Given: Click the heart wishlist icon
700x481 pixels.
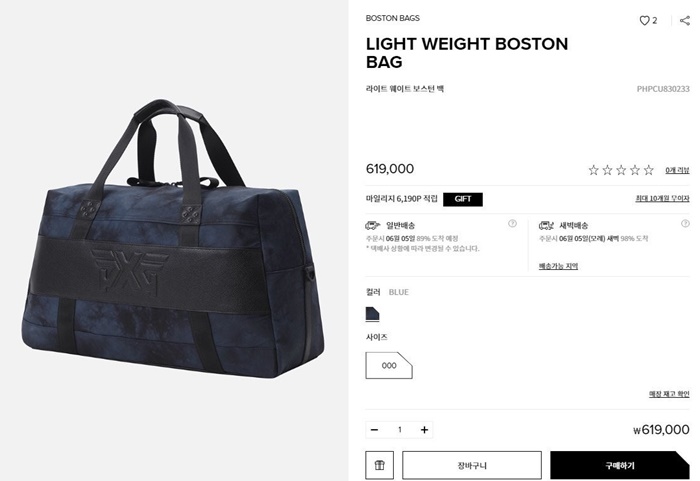Looking at the screenshot, I should pyautogui.click(x=644, y=21).
